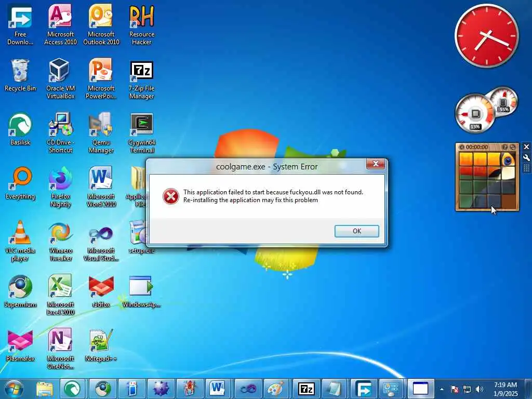The image size is (532, 399).
Task: Select the VLC media player desktop icon
Action: point(20,241)
